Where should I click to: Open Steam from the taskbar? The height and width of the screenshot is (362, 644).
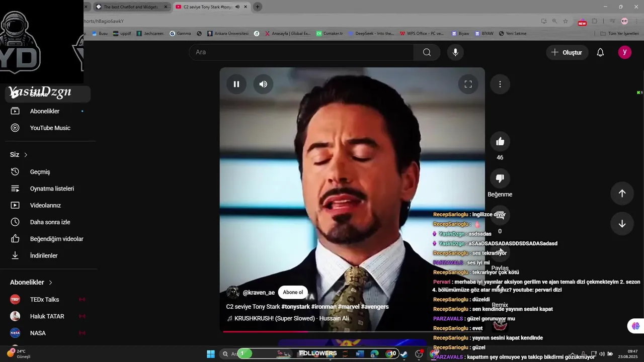(x=404, y=354)
